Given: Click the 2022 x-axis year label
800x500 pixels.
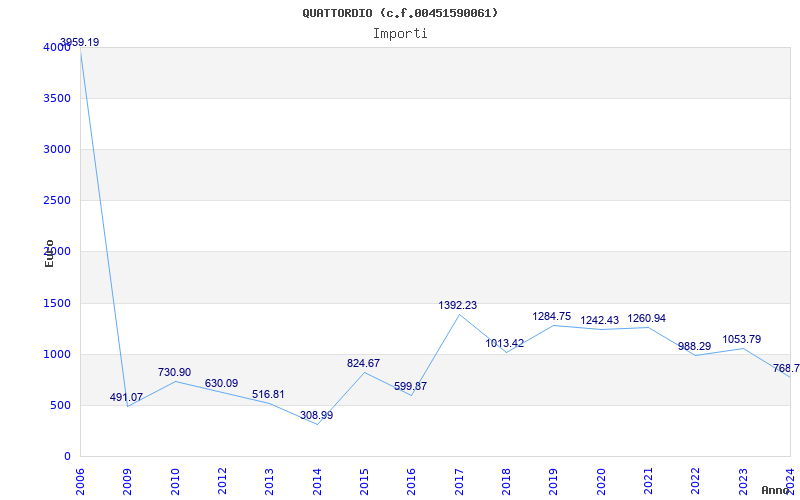Looking at the screenshot, I should pyautogui.click(x=695, y=481).
